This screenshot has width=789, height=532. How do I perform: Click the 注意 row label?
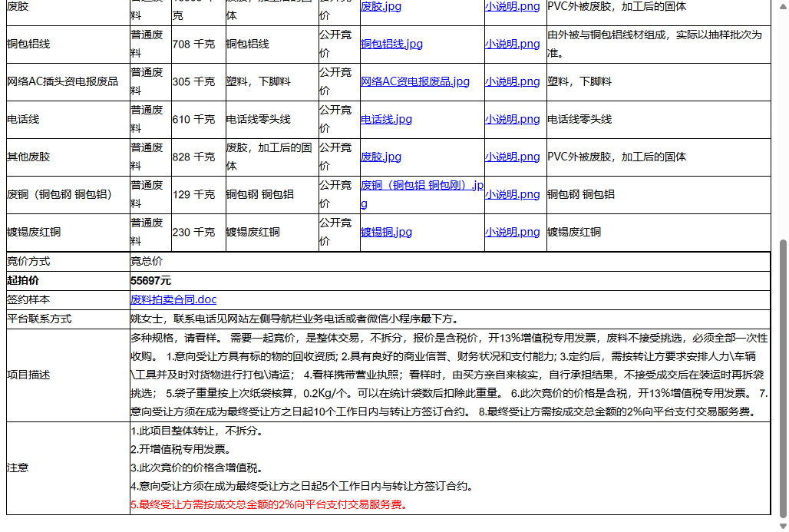[x=18, y=468]
